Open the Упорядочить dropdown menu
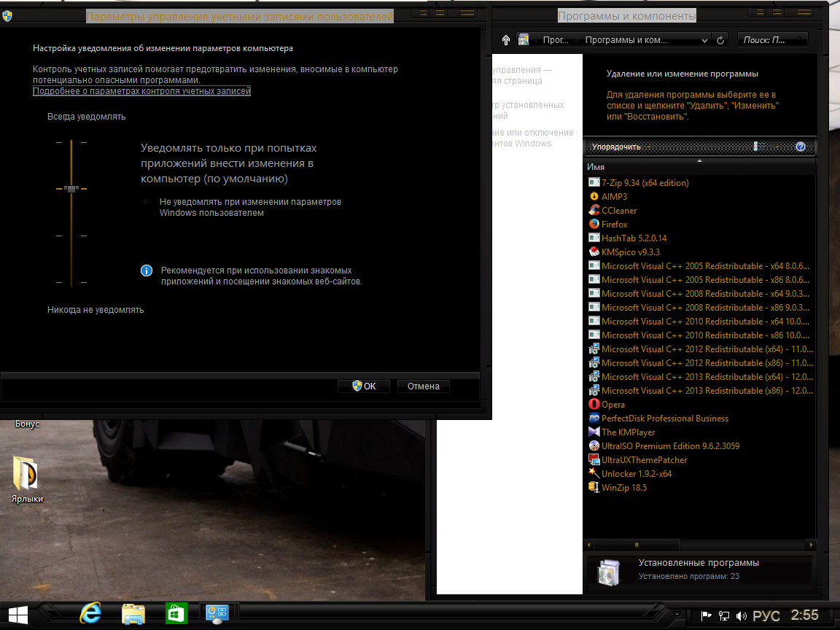This screenshot has width=840, height=630. (x=621, y=147)
